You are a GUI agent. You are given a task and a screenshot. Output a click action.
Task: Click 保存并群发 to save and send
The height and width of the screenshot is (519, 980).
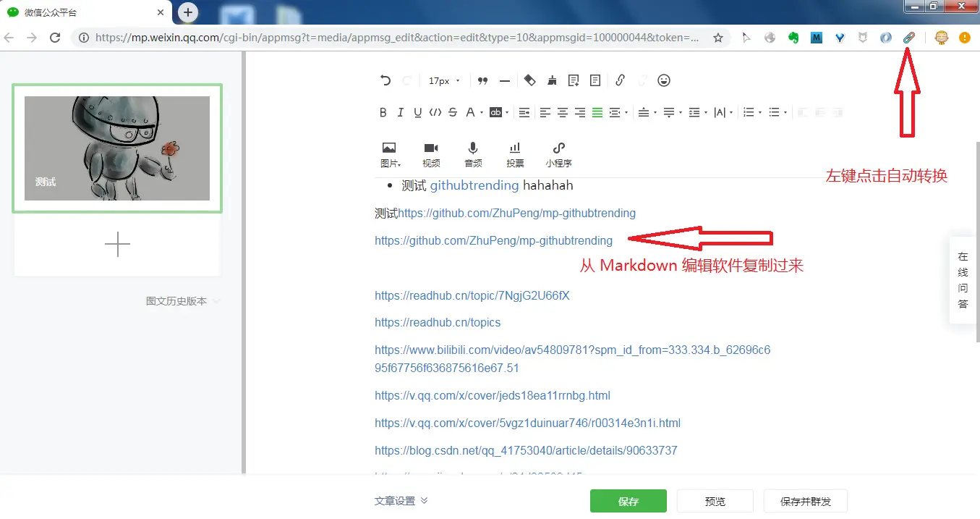tap(805, 502)
